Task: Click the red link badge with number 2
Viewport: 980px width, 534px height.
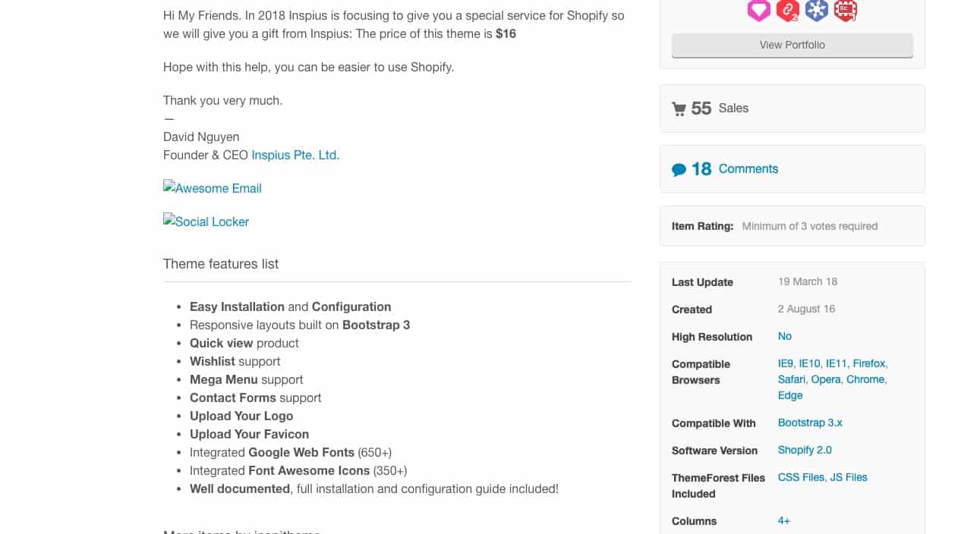Action: tap(788, 10)
